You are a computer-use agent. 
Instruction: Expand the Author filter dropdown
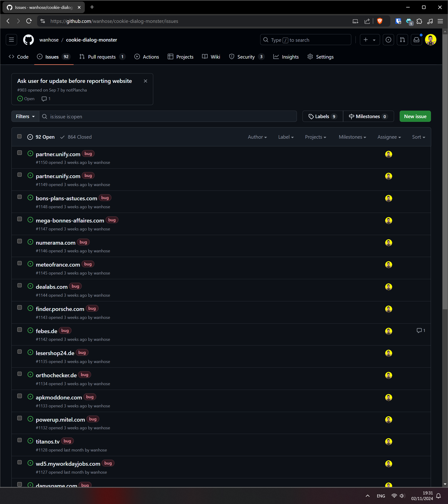click(257, 137)
